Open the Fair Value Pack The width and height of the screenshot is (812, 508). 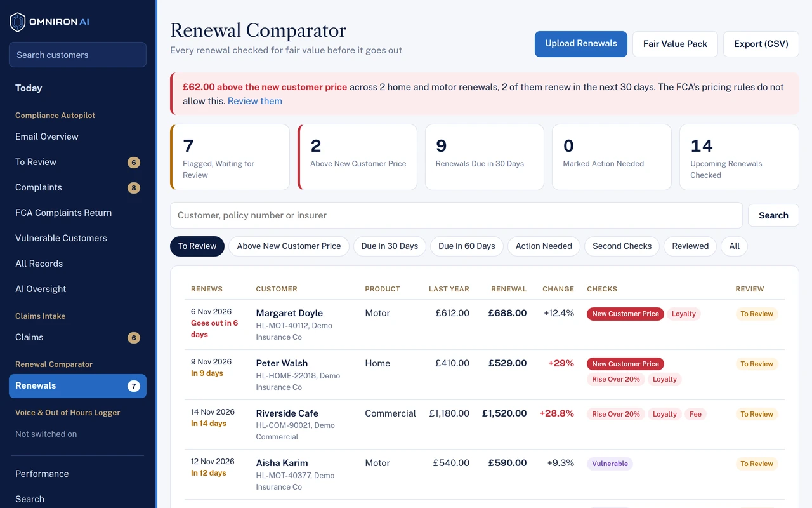tap(675, 44)
